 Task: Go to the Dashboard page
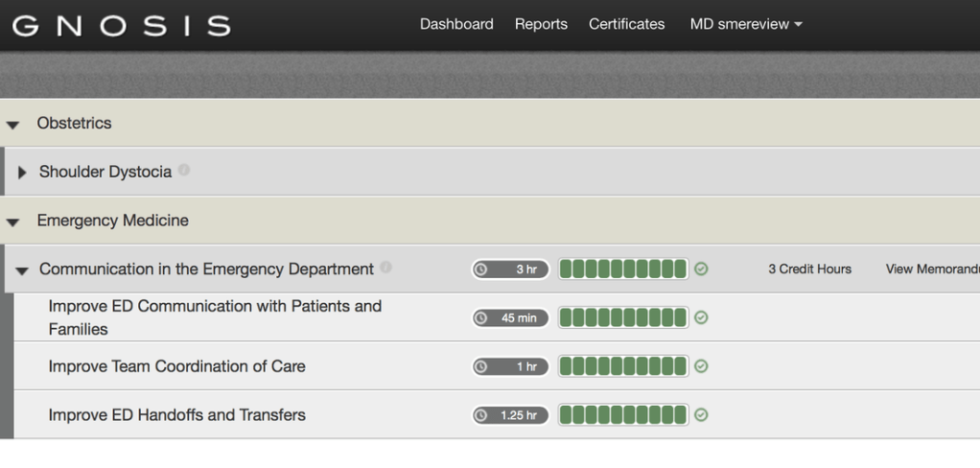(456, 24)
